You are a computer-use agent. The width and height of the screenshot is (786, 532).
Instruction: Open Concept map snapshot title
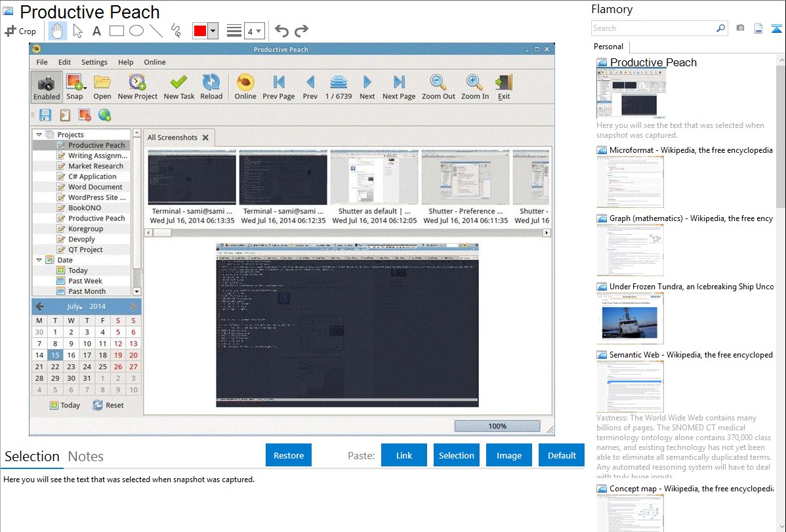pos(691,488)
